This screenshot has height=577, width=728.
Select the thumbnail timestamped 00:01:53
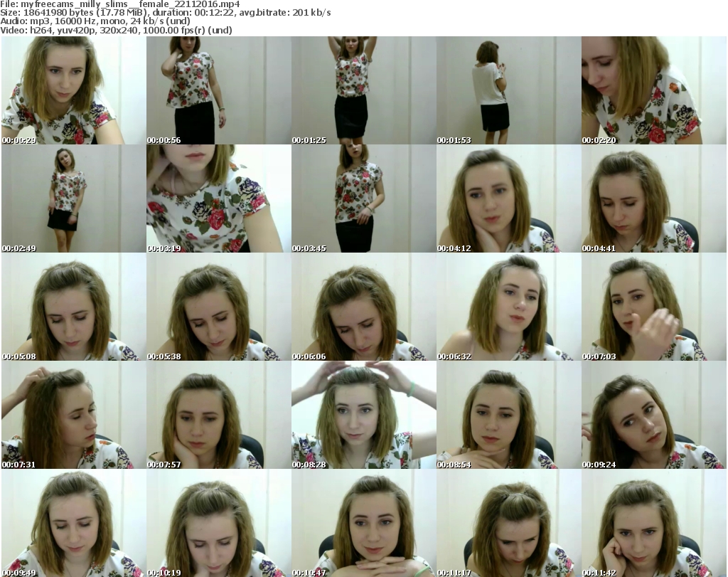pyautogui.click(x=508, y=90)
